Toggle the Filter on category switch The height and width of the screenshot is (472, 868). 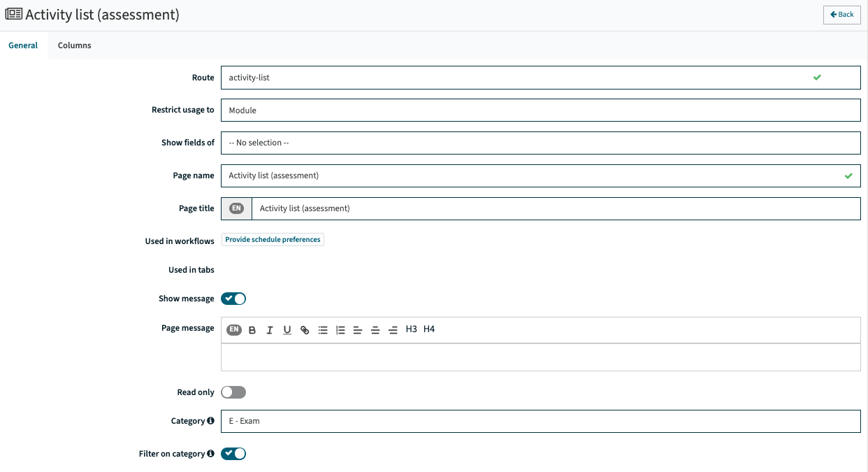(x=233, y=454)
